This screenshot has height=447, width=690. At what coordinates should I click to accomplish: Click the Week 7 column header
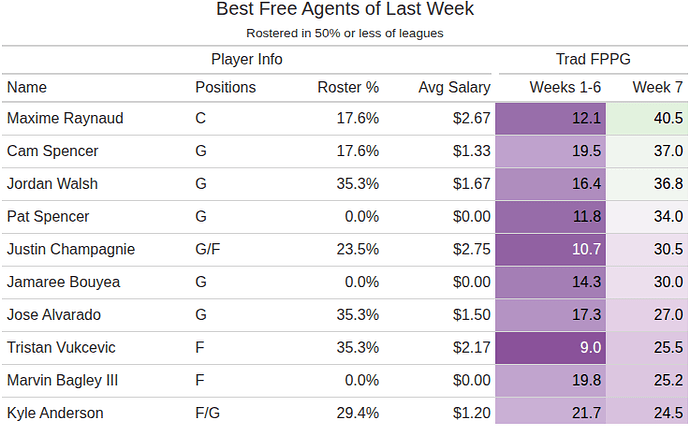coord(657,87)
